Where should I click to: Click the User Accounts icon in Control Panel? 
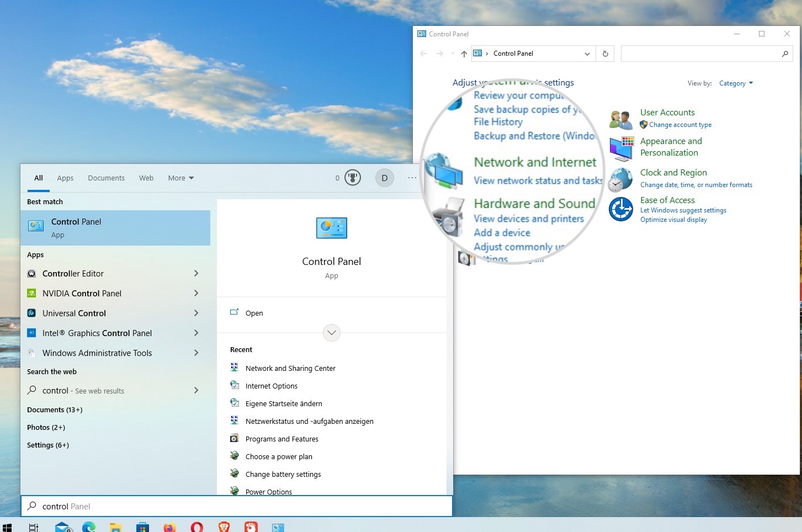point(621,119)
